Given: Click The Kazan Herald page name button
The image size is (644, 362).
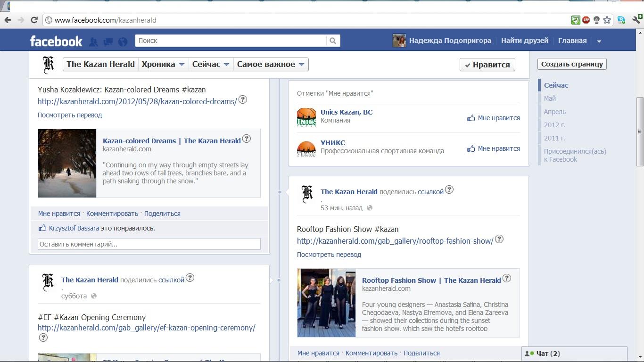Looking at the screenshot, I should tap(100, 65).
